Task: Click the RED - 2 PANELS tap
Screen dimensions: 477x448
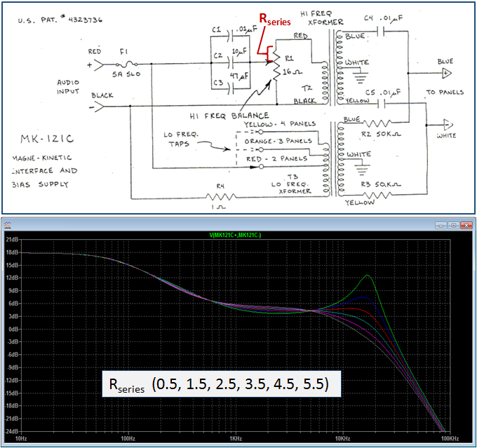Action: click(x=276, y=158)
